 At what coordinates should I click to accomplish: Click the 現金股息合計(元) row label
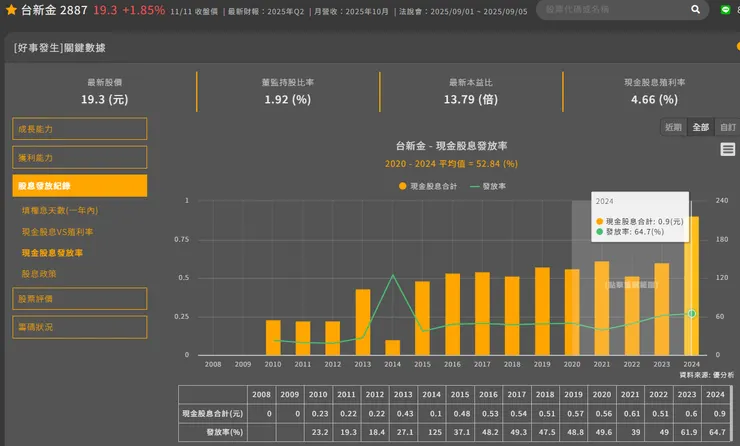coord(213,413)
